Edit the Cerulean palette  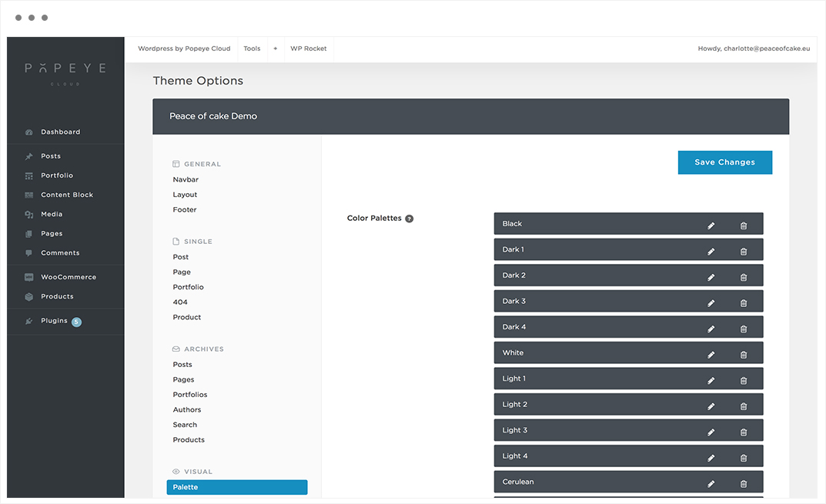[x=711, y=484]
